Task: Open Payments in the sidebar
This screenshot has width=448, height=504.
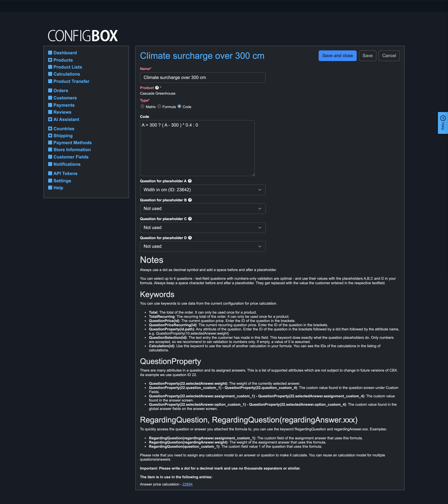Action: [x=64, y=105]
